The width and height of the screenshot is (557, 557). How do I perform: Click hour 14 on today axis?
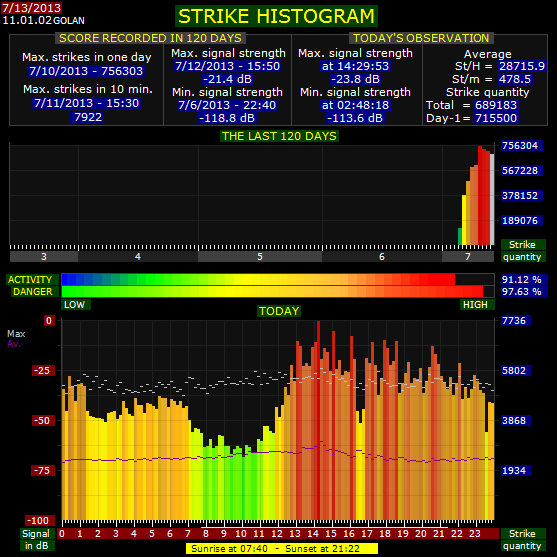click(313, 534)
